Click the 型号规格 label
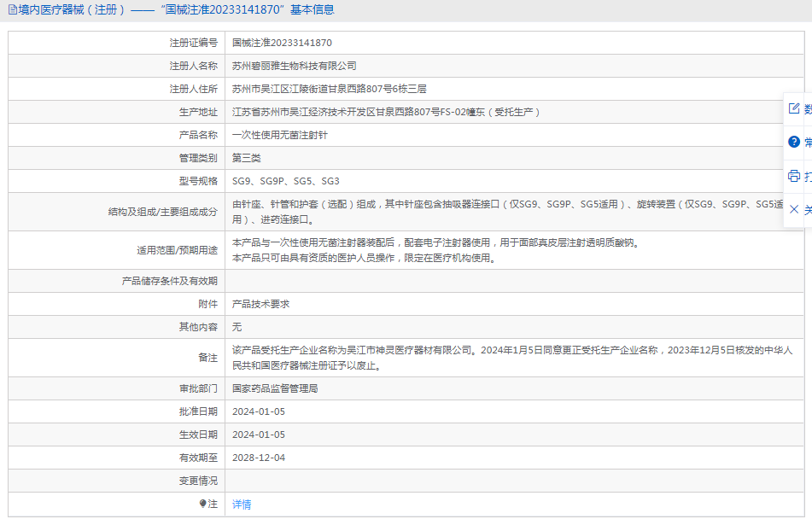 (x=198, y=181)
